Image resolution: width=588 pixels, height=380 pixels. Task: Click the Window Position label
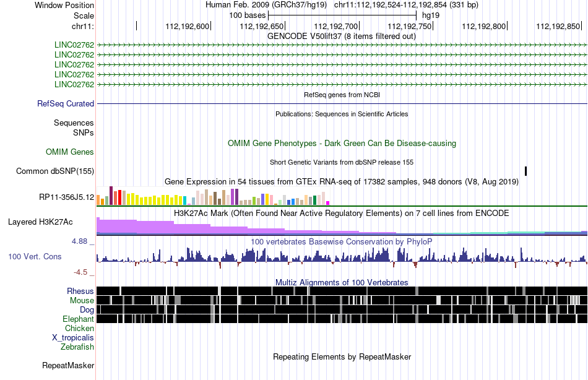(64, 5)
